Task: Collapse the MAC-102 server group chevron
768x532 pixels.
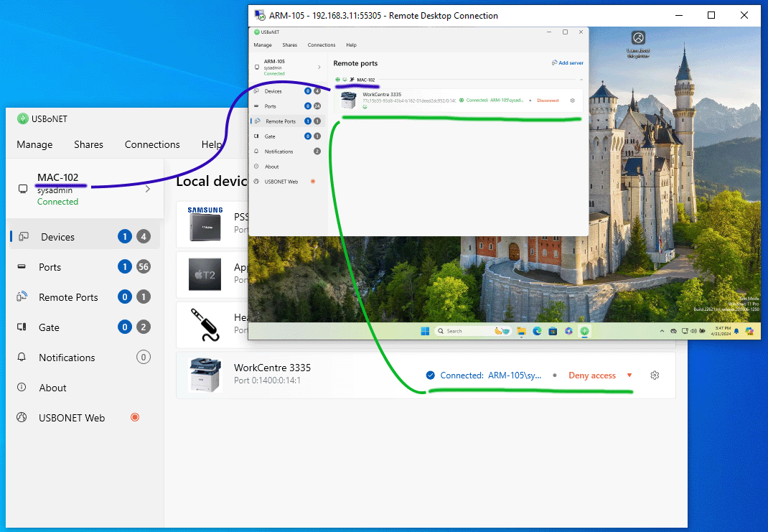Action: pos(581,80)
